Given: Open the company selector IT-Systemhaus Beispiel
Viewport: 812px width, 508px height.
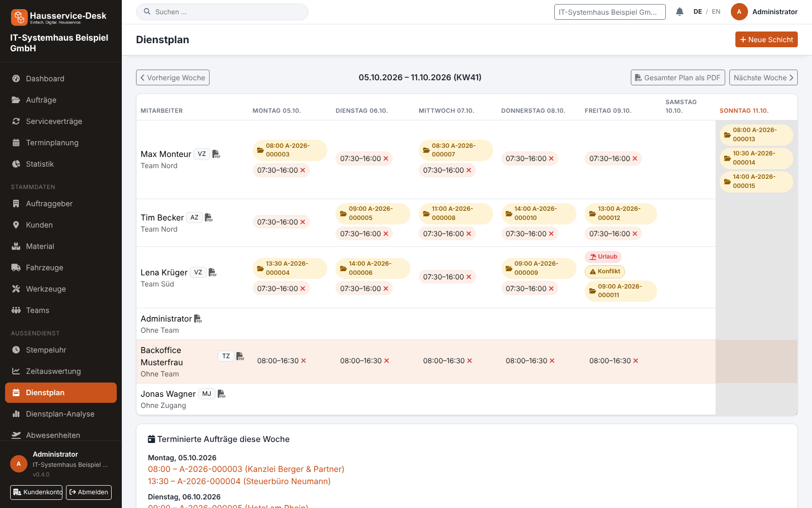Looking at the screenshot, I should [x=610, y=12].
